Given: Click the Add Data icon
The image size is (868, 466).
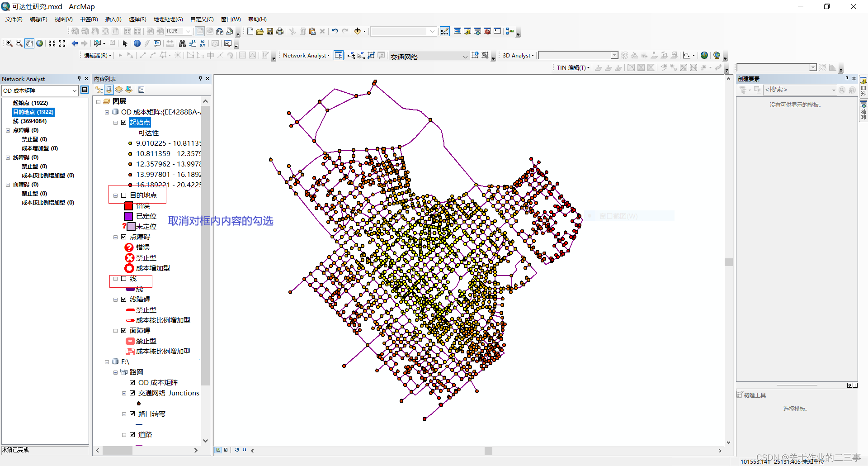Looking at the screenshot, I should (358, 31).
